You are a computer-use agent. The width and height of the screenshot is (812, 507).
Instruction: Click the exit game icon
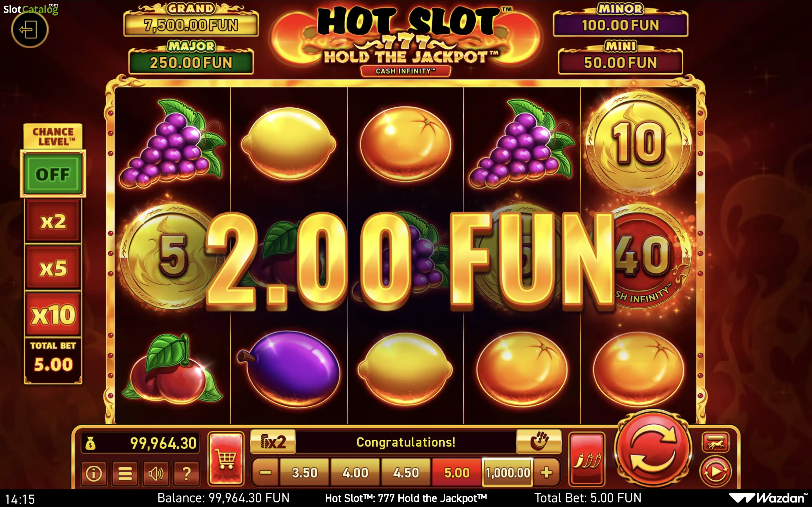(x=30, y=30)
